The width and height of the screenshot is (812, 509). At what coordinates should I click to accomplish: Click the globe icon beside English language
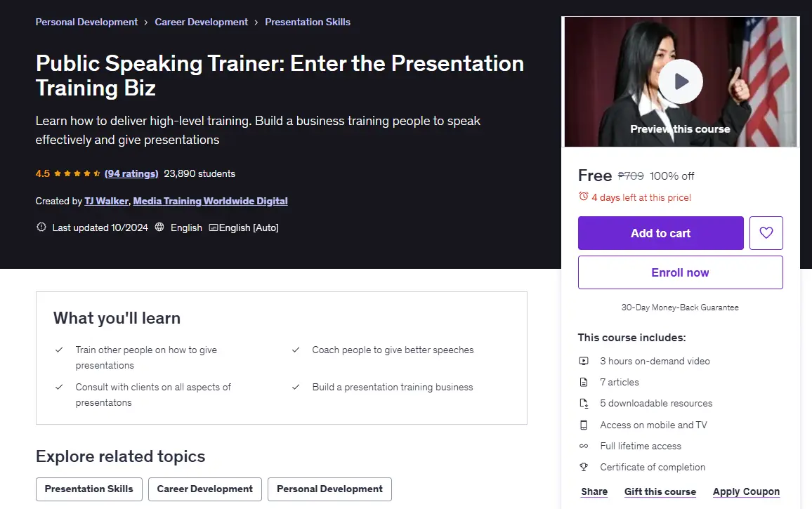coord(159,227)
